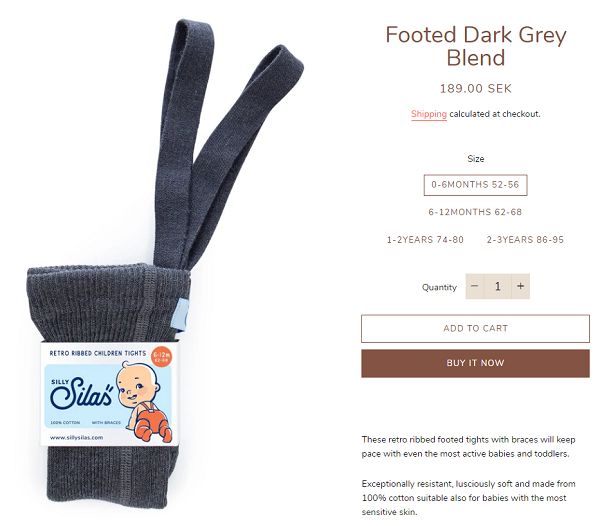The width and height of the screenshot is (600, 526).
Task: Click the orange 6-12m badge on packaging
Action: pos(161,357)
